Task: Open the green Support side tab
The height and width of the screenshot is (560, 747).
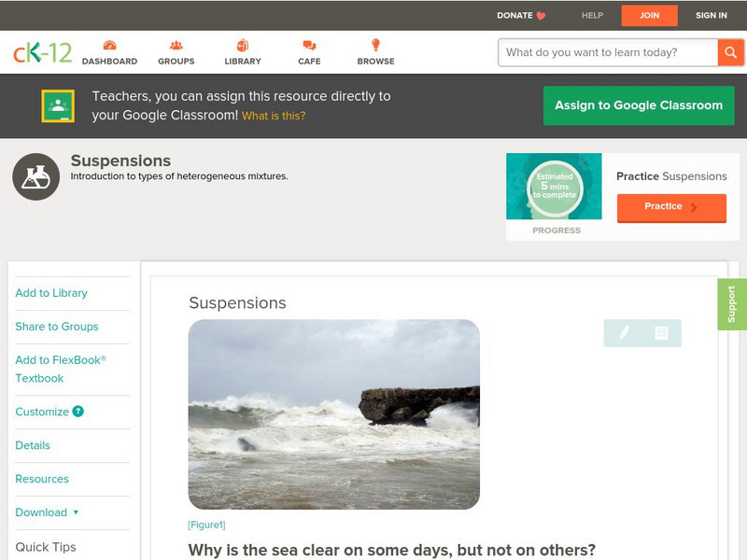Action: coord(732,304)
